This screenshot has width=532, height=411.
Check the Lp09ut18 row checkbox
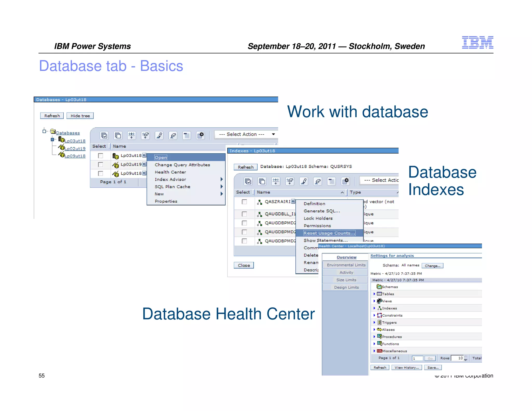(x=101, y=173)
